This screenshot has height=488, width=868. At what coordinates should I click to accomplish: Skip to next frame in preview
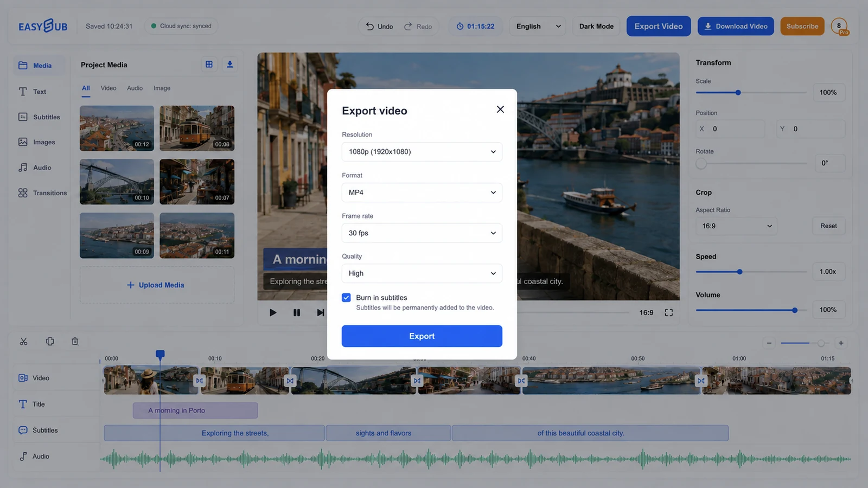pos(320,312)
